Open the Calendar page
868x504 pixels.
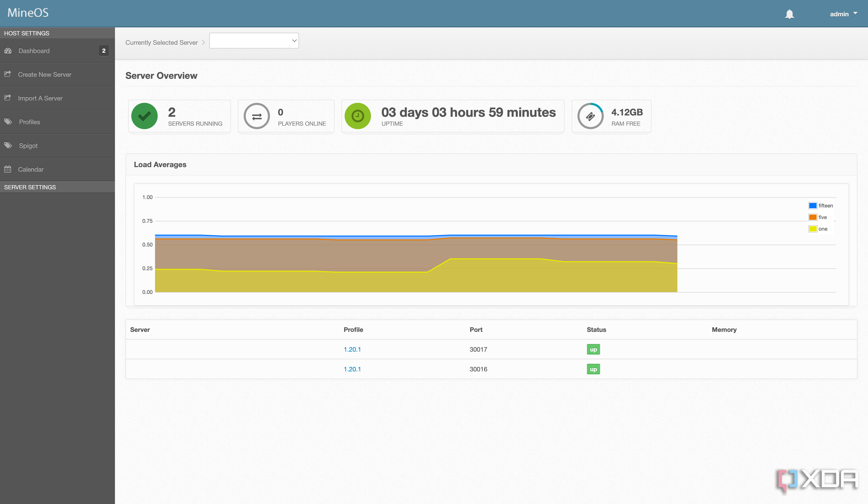click(57, 169)
